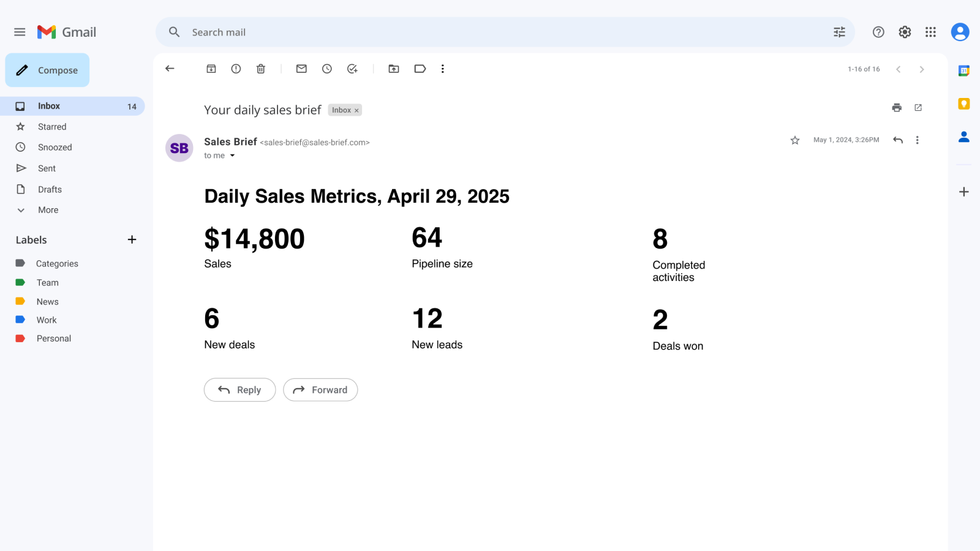Delete the email with the trash icon
Image resolution: width=980 pixels, height=551 pixels.
click(261, 69)
